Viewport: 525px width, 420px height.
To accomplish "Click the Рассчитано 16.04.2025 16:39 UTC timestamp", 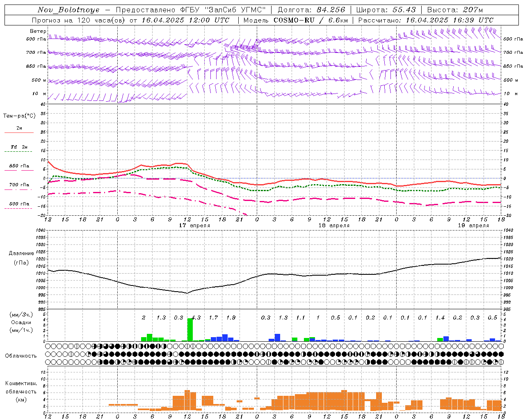I will (x=426, y=20).
